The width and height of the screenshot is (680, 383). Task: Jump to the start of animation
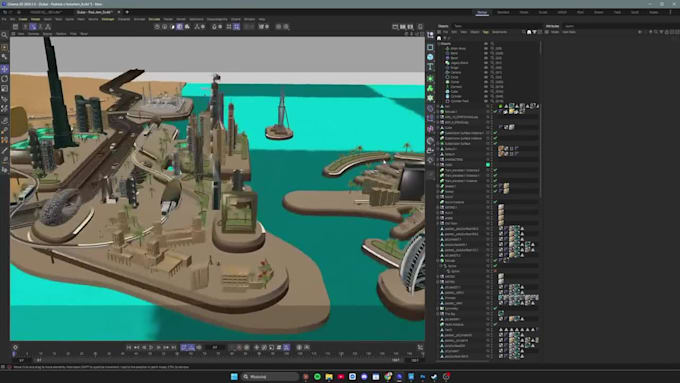129,347
